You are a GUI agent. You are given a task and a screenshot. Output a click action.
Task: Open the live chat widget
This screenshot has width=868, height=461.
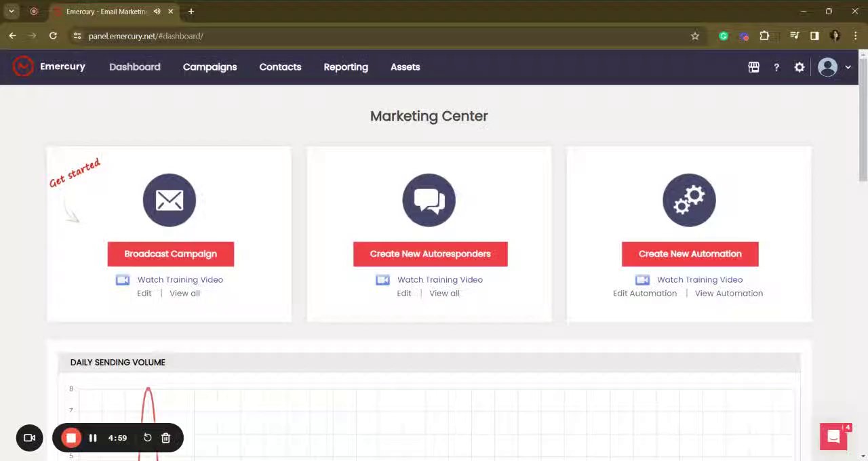coord(833,437)
